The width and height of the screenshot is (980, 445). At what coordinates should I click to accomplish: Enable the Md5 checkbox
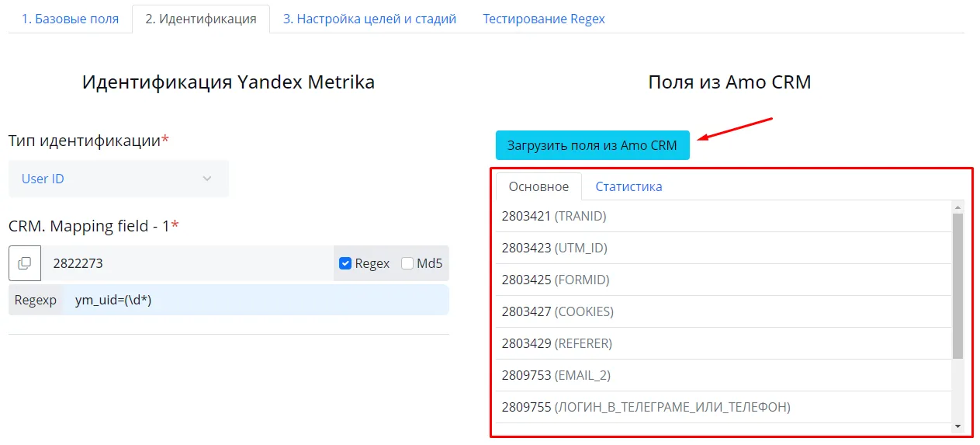click(407, 263)
